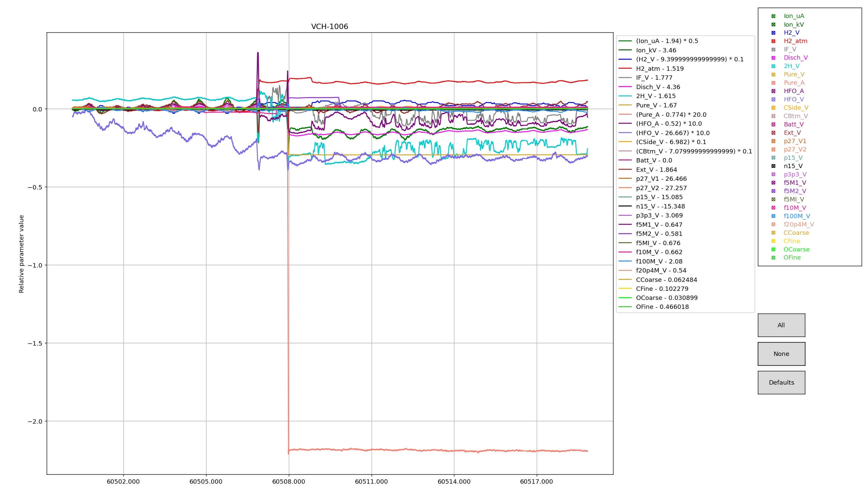This screenshot has height=487, width=868.
Task: Toggle the f100M_V checkbox
Action: pyautogui.click(x=773, y=216)
